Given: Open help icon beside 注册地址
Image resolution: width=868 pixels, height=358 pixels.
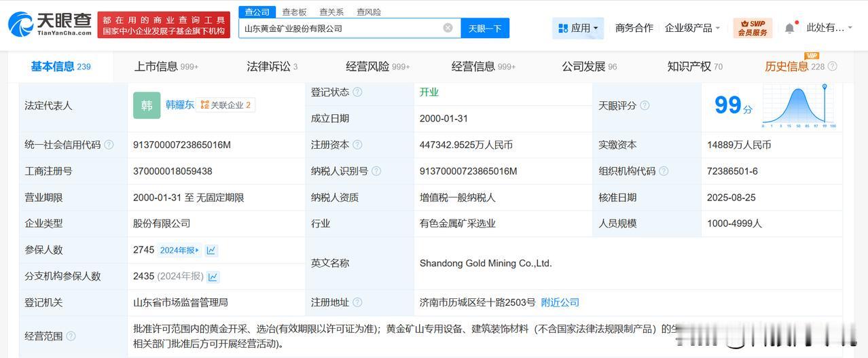Looking at the screenshot, I should pyautogui.click(x=357, y=302).
